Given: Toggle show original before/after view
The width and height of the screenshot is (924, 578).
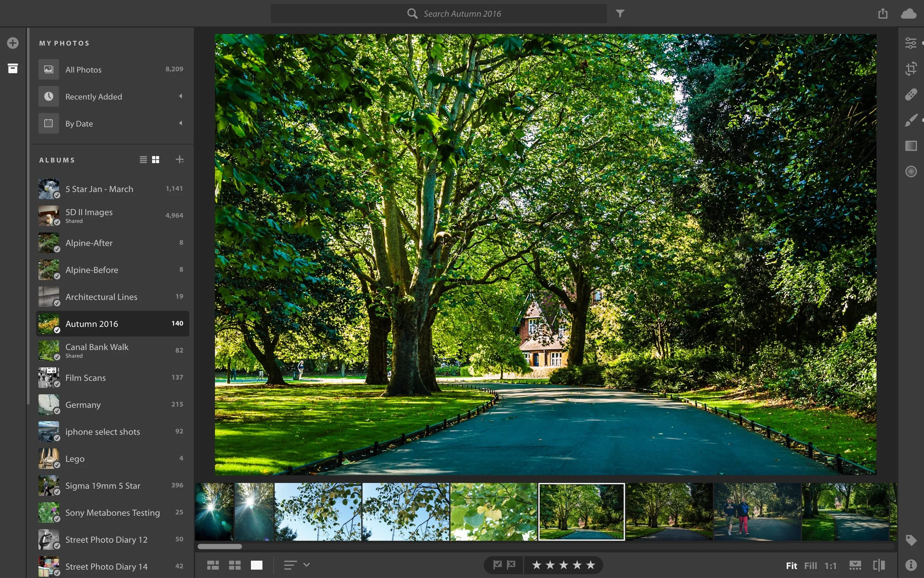Looking at the screenshot, I should pos(879,565).
